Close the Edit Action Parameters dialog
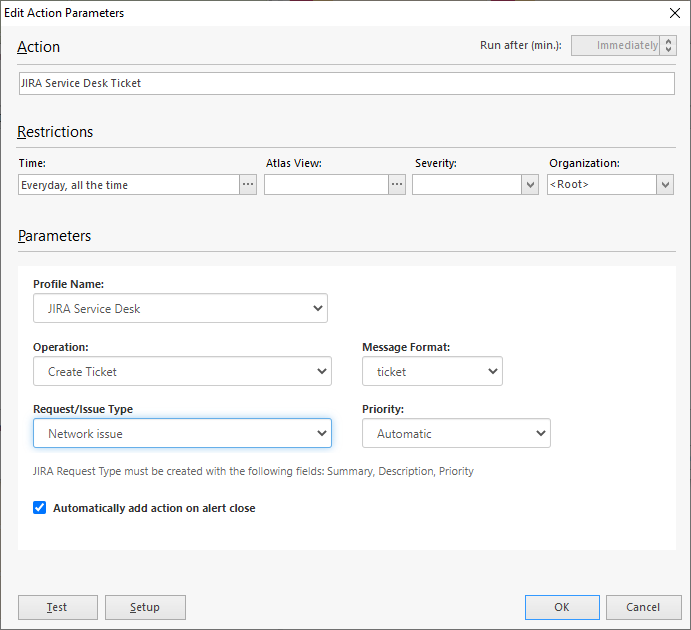The width and height of the screenshot is (691, 630). [x=675, y=13]
